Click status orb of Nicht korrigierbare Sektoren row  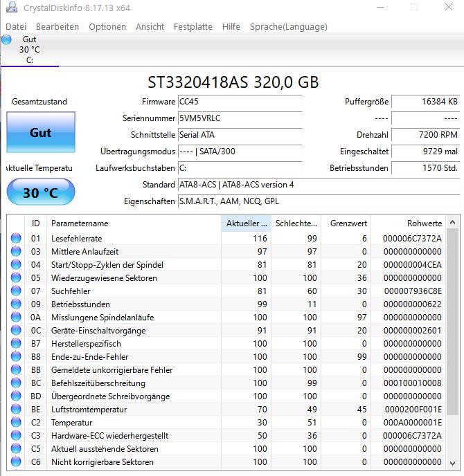[16, 461]
